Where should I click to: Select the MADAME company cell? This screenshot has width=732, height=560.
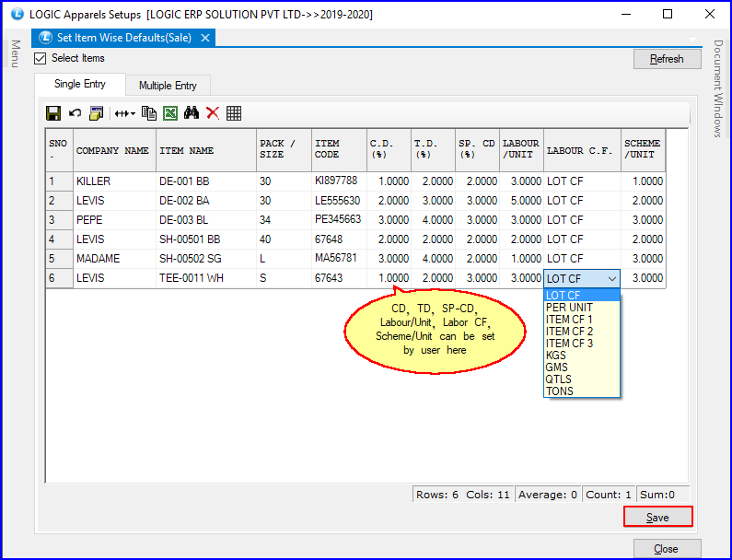tap(114, 259)
